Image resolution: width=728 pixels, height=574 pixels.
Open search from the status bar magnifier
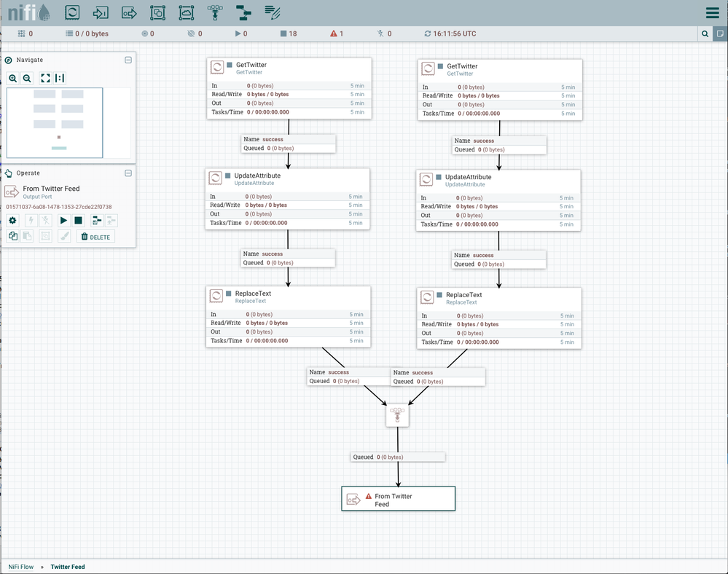tap(703, 33)
